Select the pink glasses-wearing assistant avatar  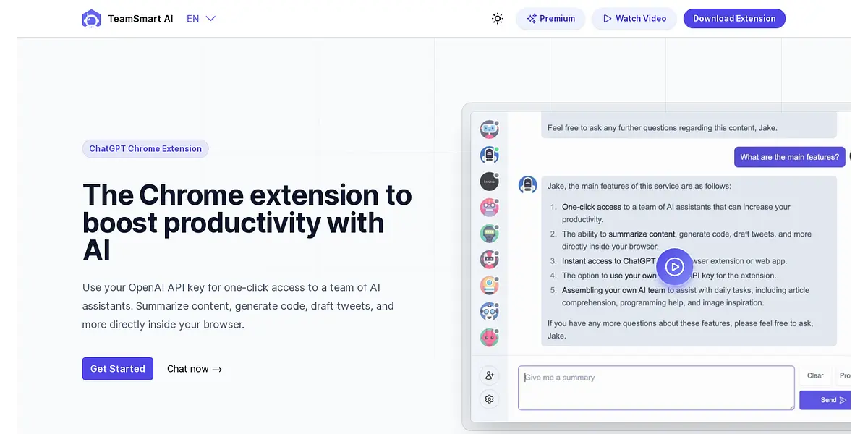pos(490,208)
